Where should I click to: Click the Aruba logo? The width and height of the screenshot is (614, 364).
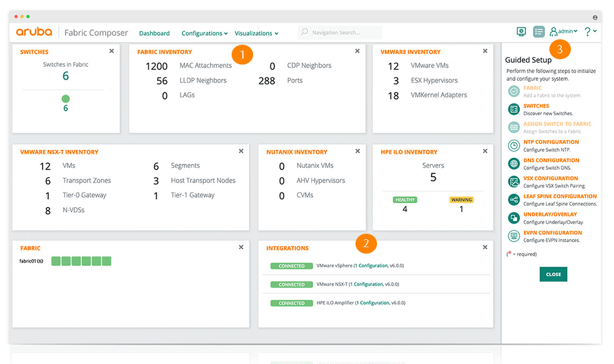coord(34,32)
